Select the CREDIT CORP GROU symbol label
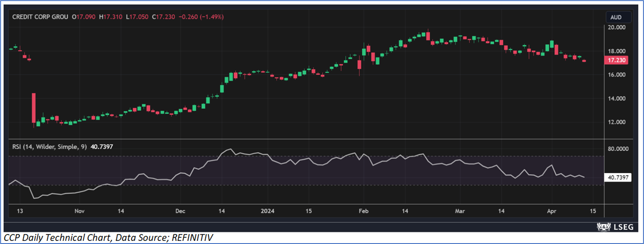644x244 pixels. pos(40,17)
